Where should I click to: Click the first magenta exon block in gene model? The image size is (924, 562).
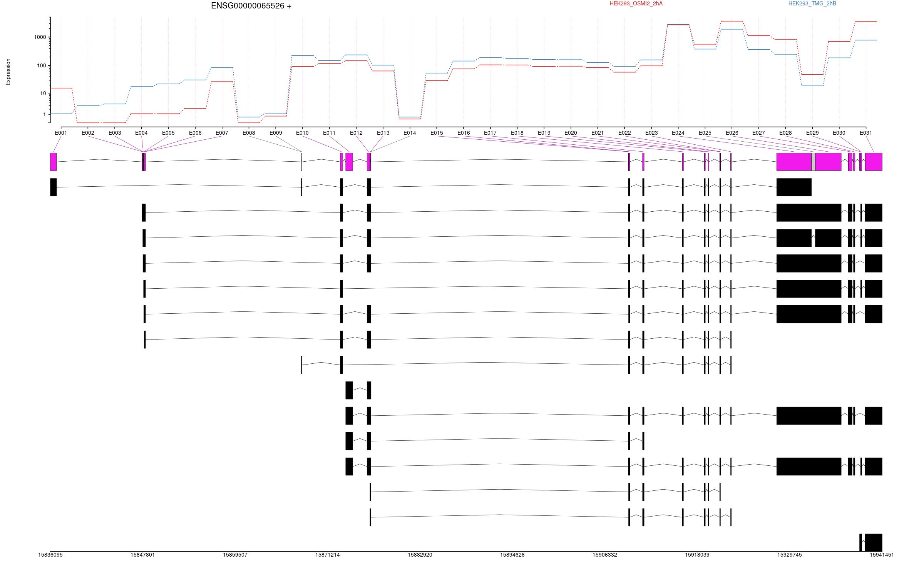pos(54,162)
